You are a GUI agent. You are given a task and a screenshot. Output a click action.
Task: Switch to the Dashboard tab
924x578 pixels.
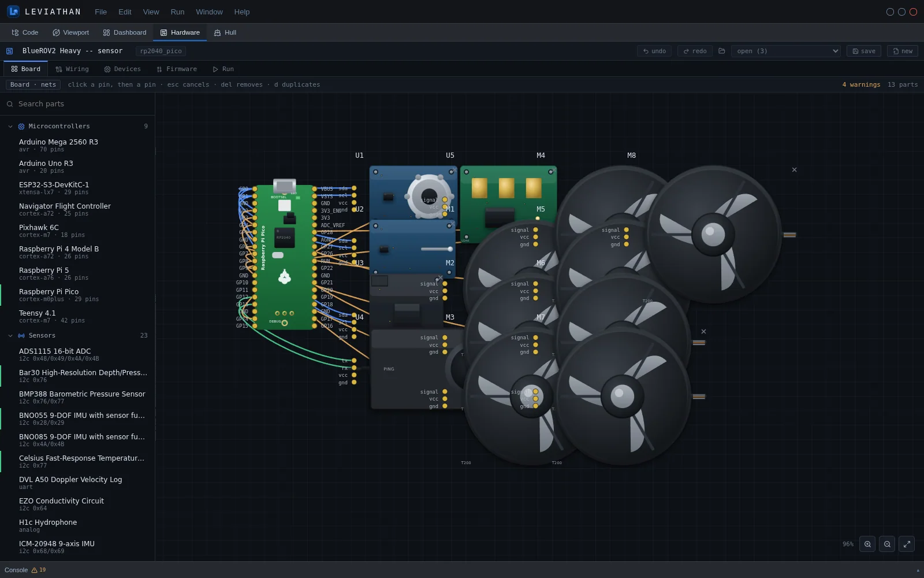(124, 32)
